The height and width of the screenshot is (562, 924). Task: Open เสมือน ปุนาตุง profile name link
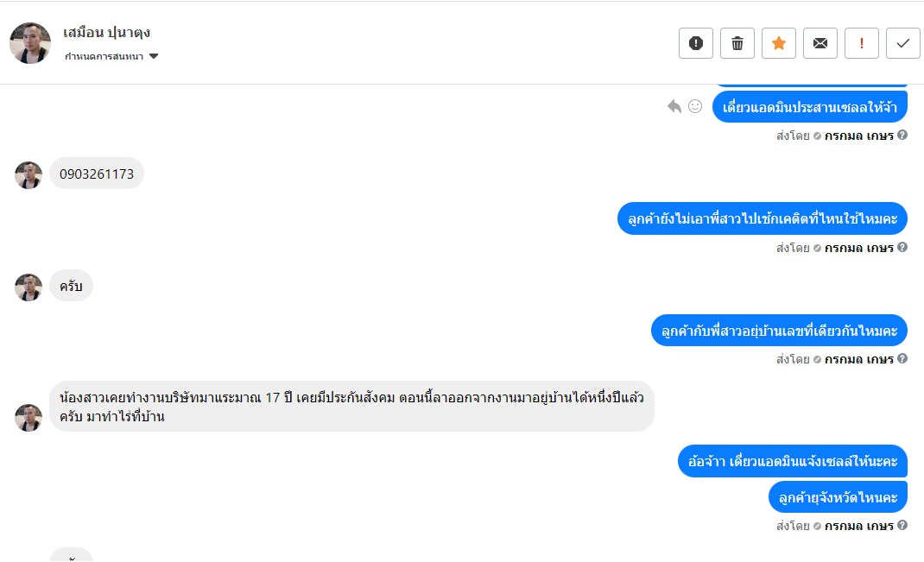(x=107, y=33)
